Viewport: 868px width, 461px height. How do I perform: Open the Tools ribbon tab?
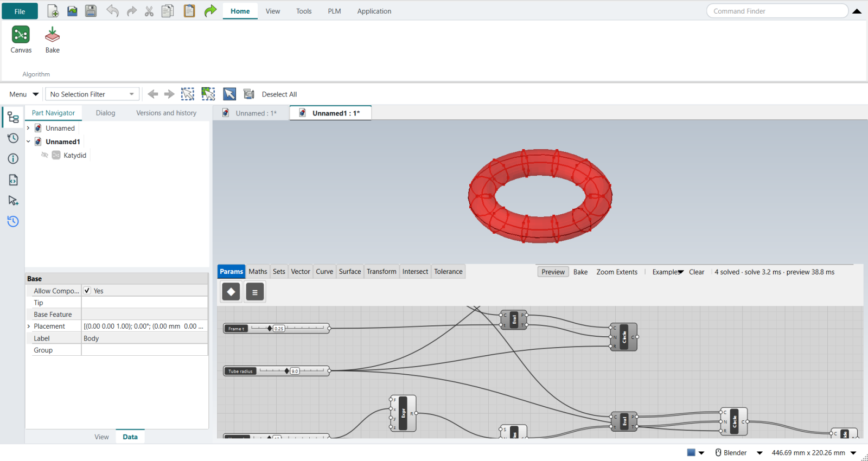[x=304, y=11]
